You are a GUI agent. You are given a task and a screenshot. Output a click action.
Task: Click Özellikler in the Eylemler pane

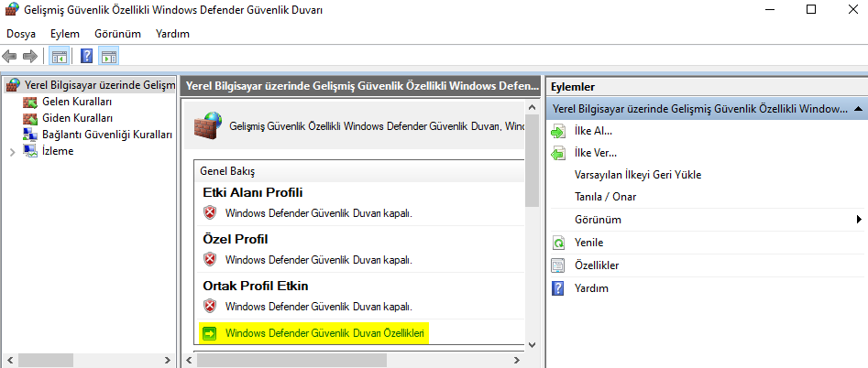(597, 265)
